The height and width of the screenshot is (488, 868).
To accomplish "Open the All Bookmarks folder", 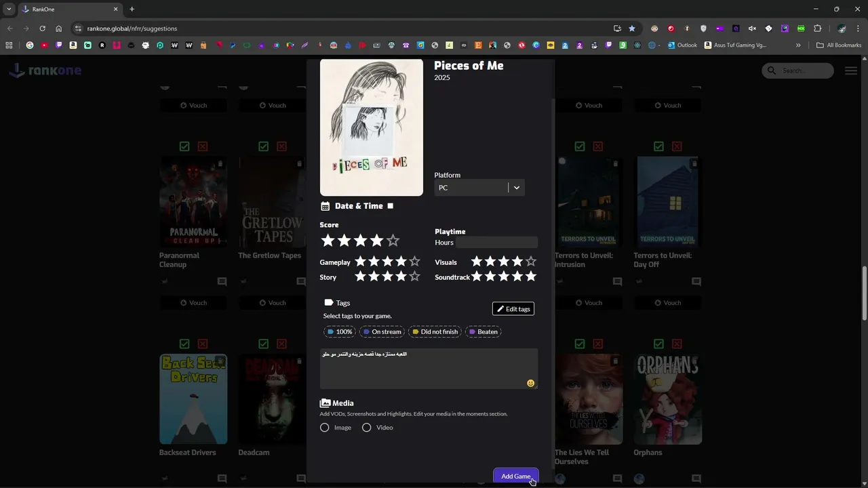I will 839,45.
